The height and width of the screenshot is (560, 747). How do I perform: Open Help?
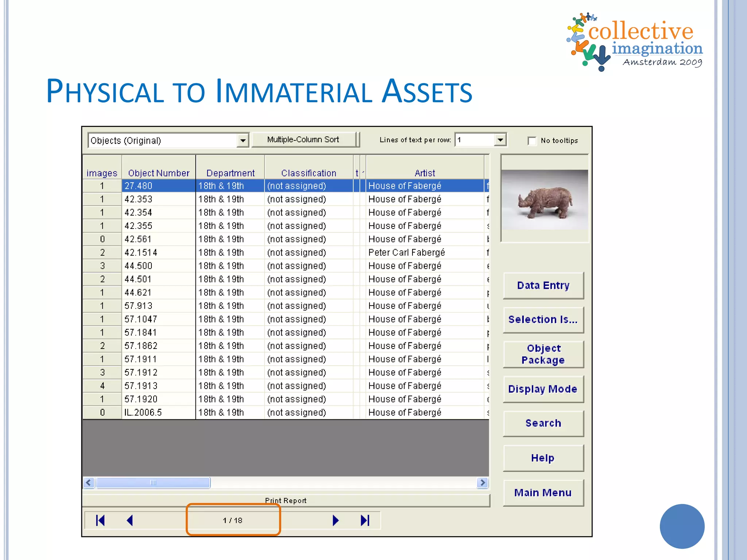(543, 458)
